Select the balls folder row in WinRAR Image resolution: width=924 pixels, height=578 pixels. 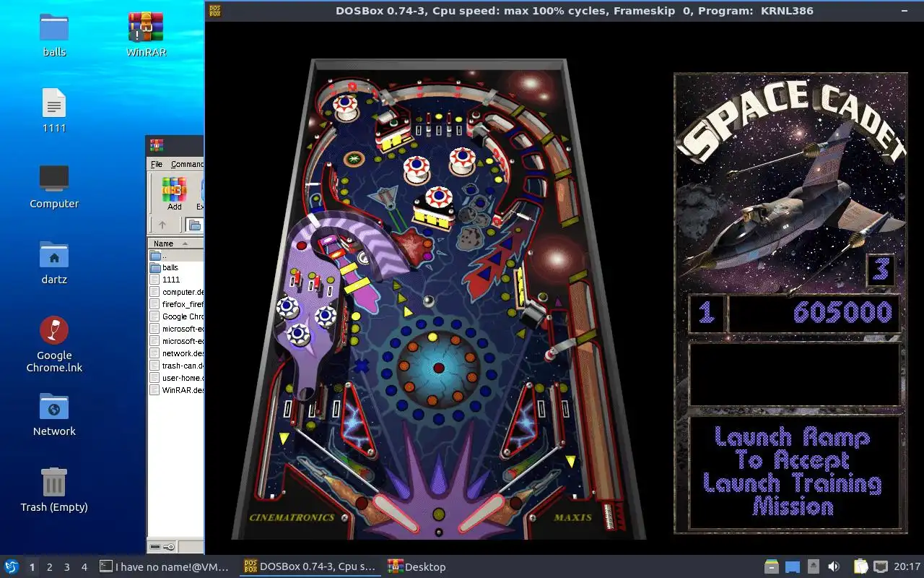pyautogui.click(x=176, y=267)
